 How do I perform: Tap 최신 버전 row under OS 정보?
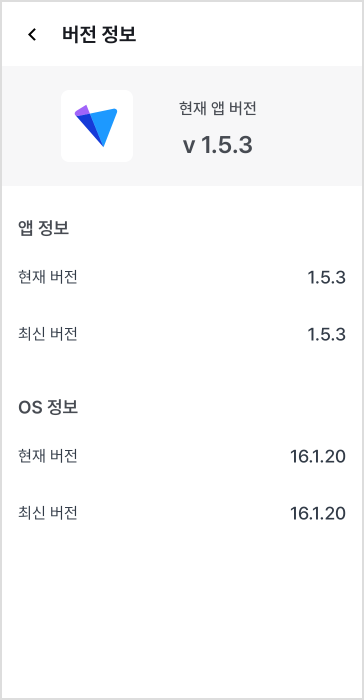(182, 513)
